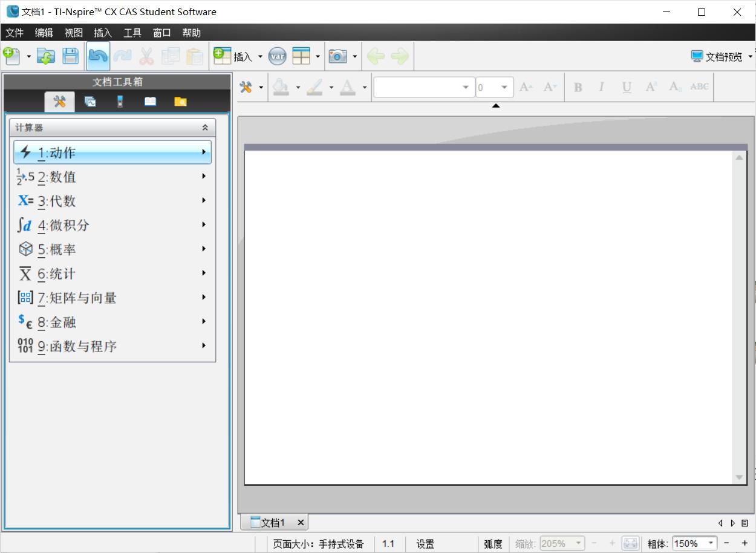Image resolution: width=756 pixels, height=553 pixels.
Task: Click the 设置 button in status bar
Action: [x=425, y=543]
